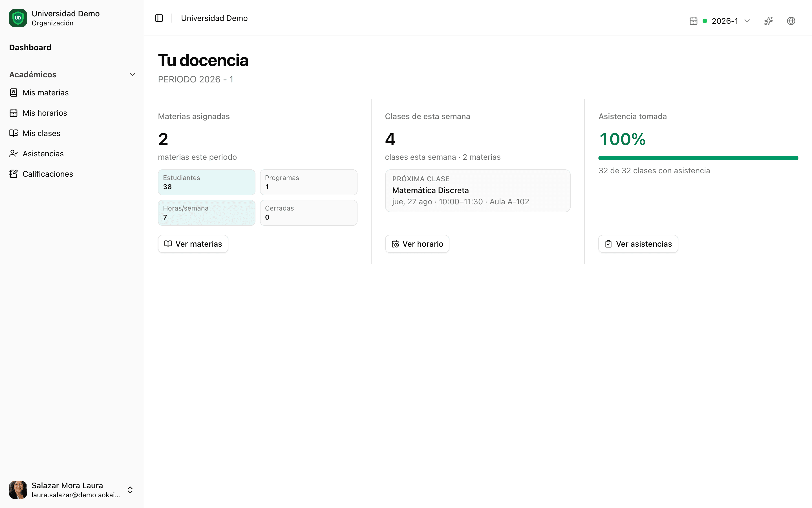Click the Mis materias book icon
The height and width of the screenshot is (508, 812).
[x=14, y=93]
